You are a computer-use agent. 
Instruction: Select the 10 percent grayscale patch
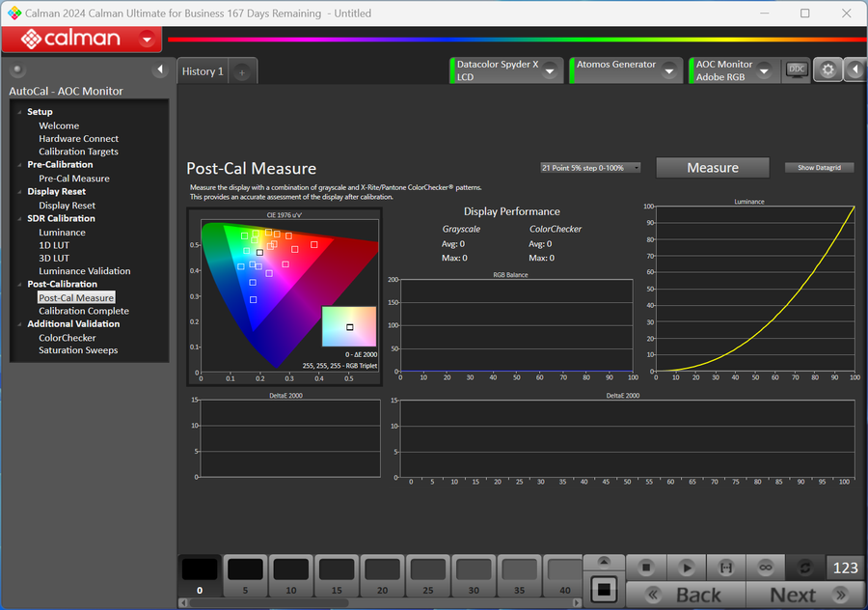pos(291,576)
